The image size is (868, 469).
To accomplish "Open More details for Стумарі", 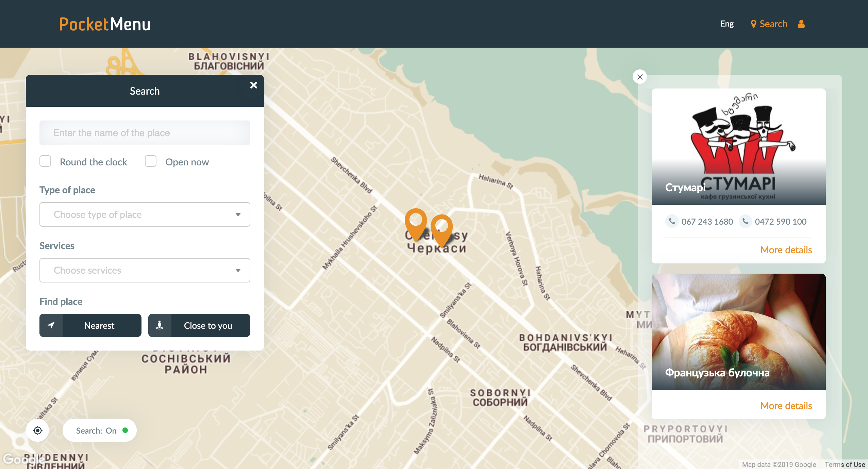I will pos(786,250).
